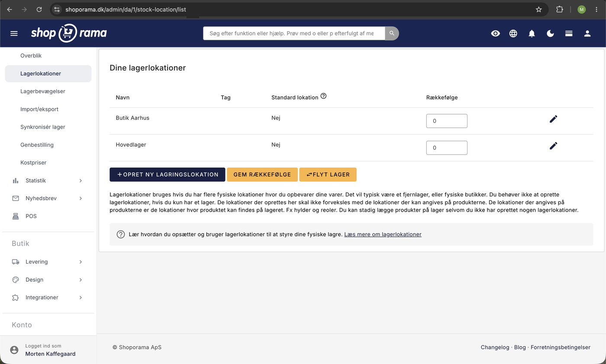Open Læs mere om lagerlokationer link
Image resolution: width=606 pixels, height=364 pixels.
(383, 234)
